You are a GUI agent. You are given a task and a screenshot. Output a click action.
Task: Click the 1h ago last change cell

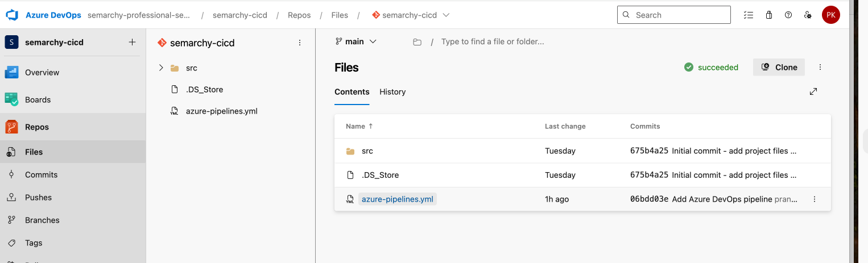(x=557, y=199)
